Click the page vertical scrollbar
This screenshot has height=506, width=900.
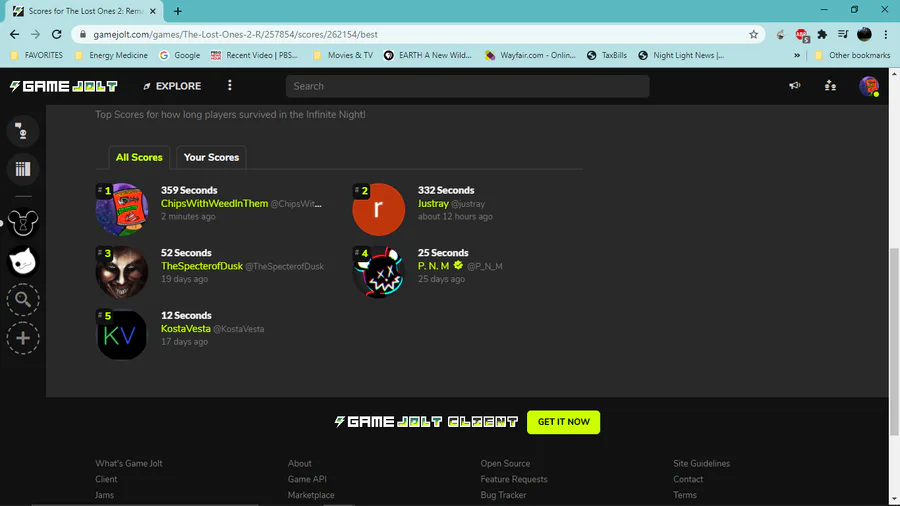pyautogui.click(x=894, y=342)
